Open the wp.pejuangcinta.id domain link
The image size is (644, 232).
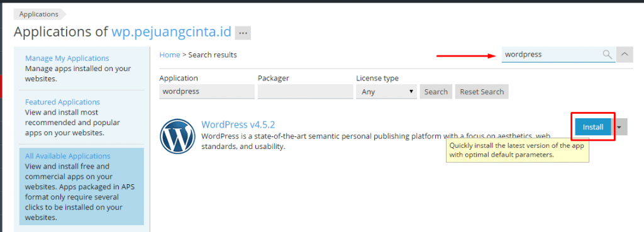171,31
